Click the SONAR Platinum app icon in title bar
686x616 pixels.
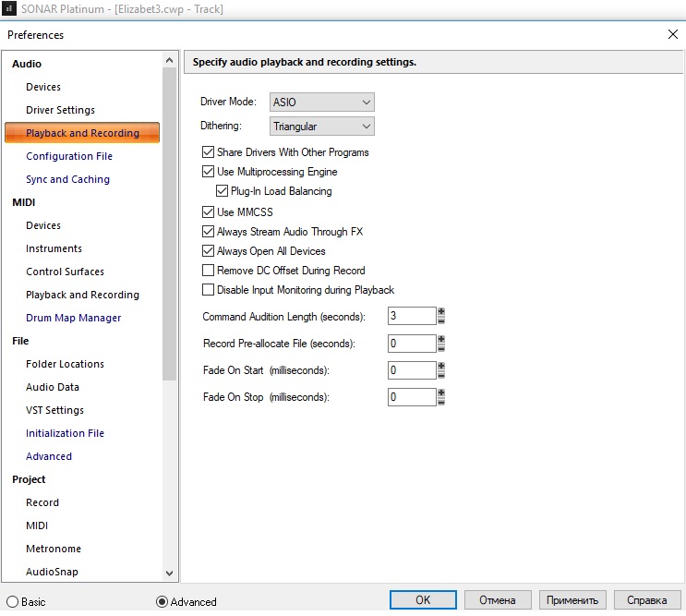(x=8, y=8)
